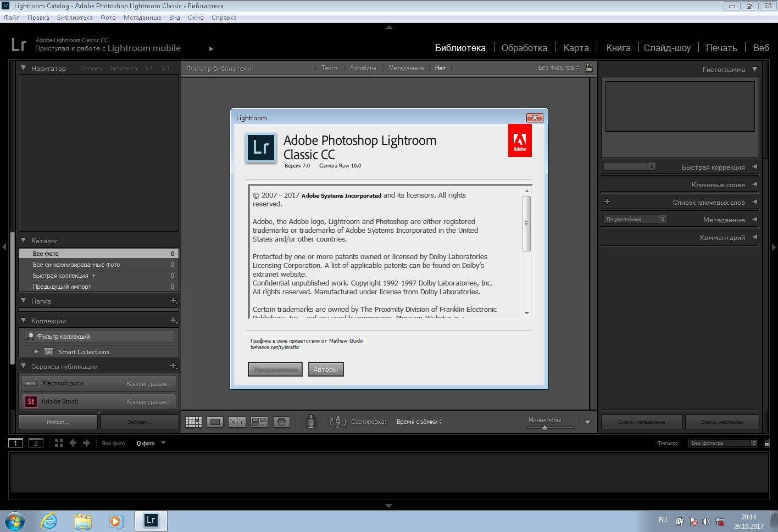The height and width of the screenshot is (532, 778).
Task: Open filmstrip filter dropdown
Action: [723, 443]
